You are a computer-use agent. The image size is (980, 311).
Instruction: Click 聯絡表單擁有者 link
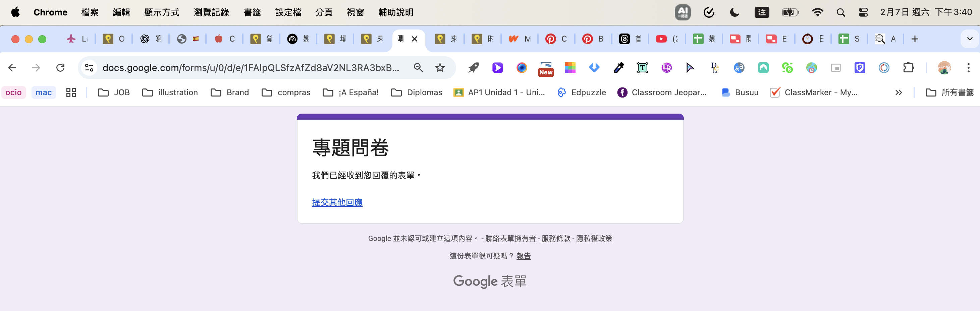click(510, 238)
